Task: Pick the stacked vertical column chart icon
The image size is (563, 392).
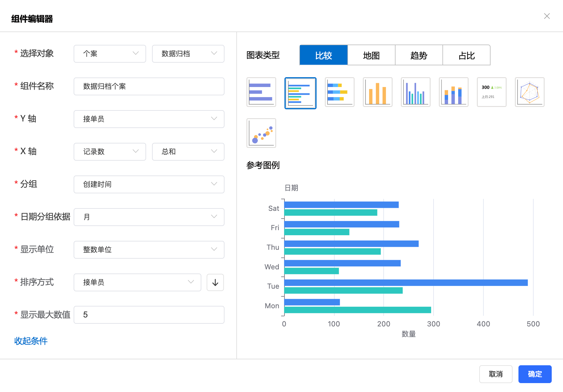Action: click(453, 92)
